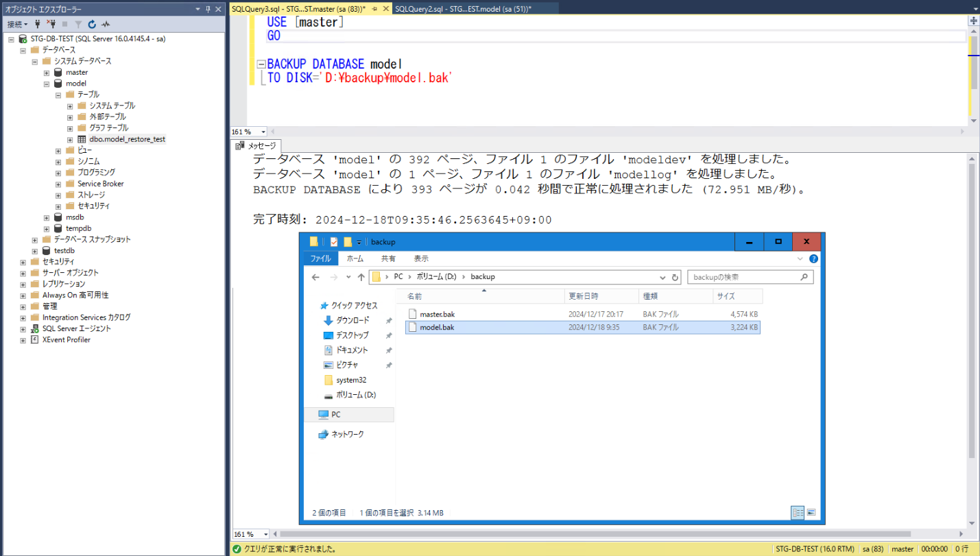Open the messages pane 161 % zoom dropdown

tap(266, 534)
